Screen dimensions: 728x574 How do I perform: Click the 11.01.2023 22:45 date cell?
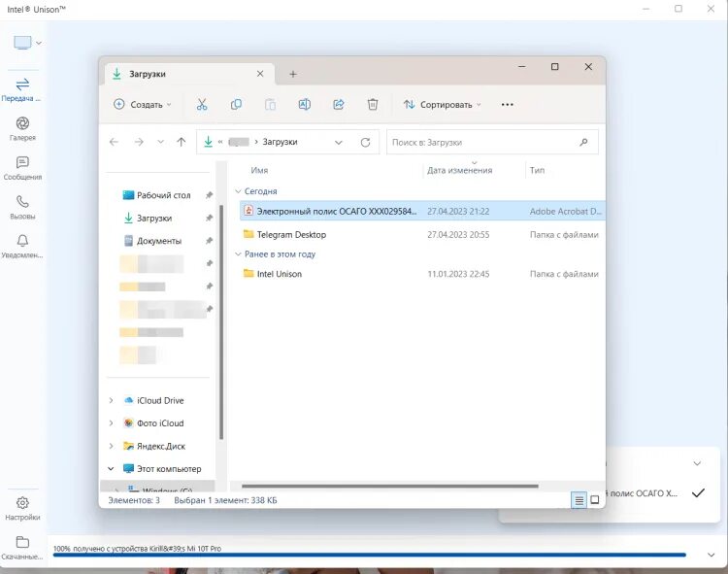tap(458, 274)
